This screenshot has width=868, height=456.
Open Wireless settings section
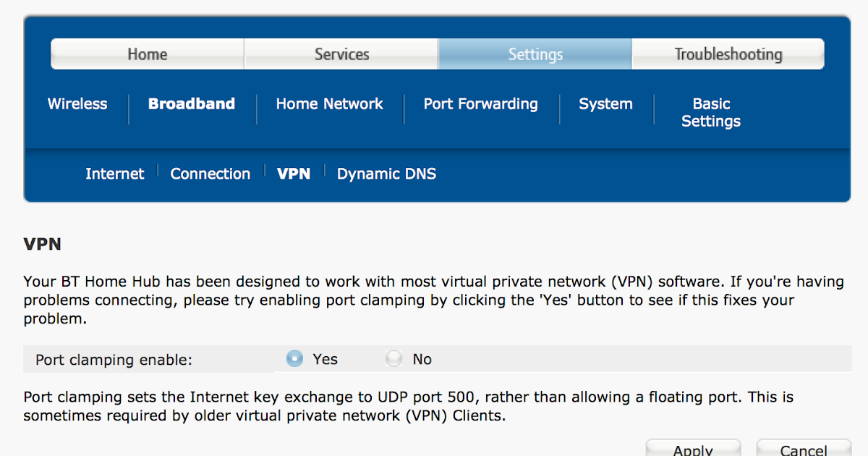tap(77, 104)
